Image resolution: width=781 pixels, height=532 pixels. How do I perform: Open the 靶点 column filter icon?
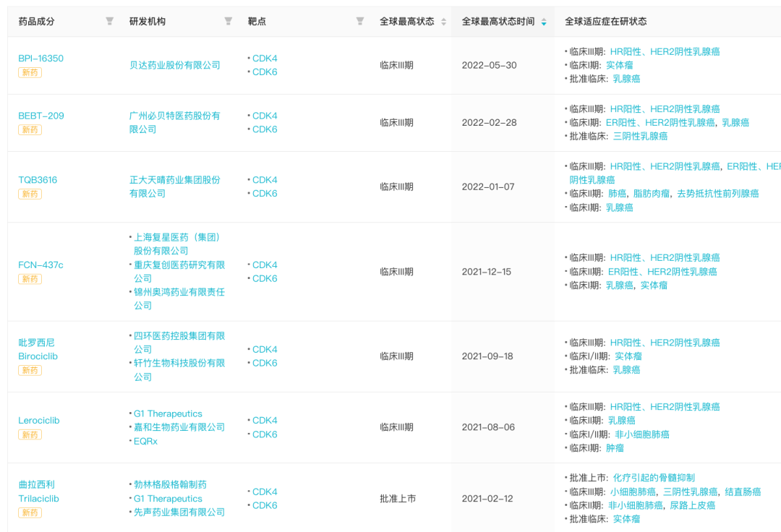[359, 22]
